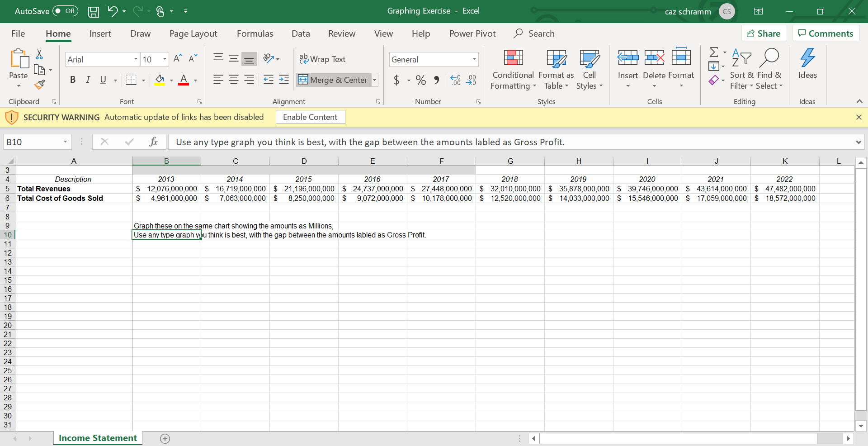Expand the General number format dropdown
868x446 pixels.
474,59
